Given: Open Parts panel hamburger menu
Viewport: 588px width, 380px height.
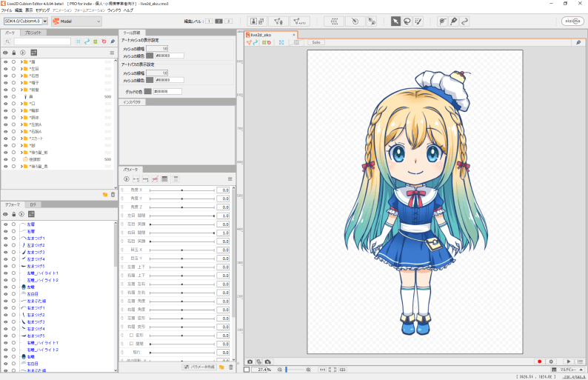Looking at the screenshot, I should tap(112, 53).
